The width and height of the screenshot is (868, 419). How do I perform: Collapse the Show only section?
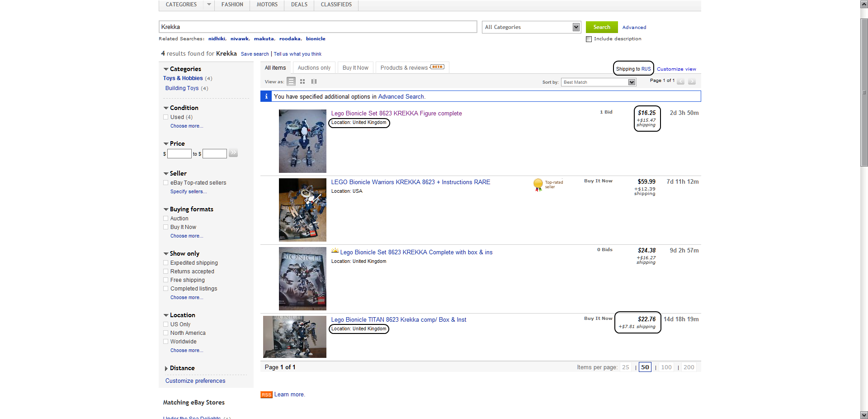point(166,254)
